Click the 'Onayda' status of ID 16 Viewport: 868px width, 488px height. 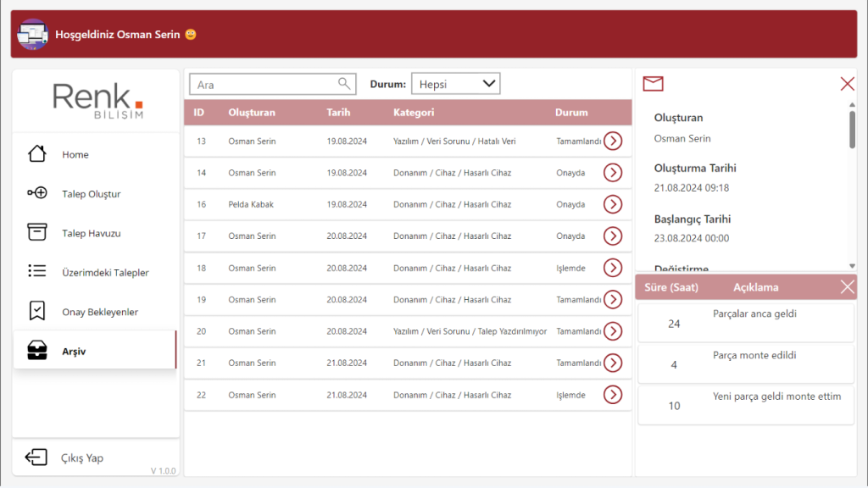(x=570, y=204)
